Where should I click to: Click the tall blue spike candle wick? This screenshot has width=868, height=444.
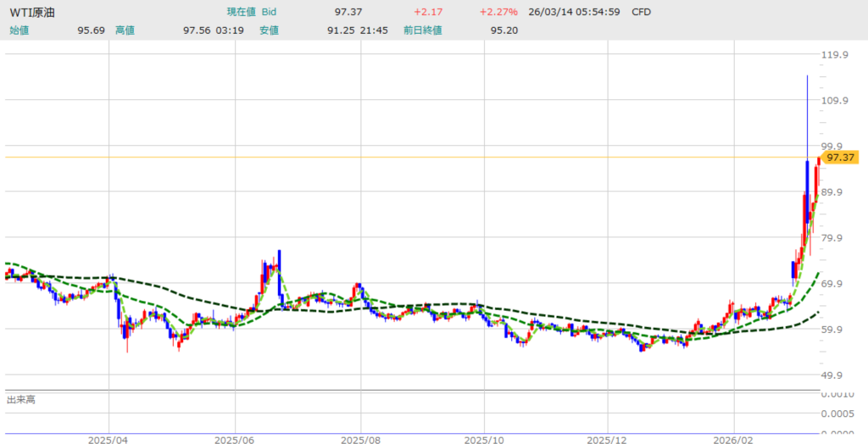(x=807, y=110)
